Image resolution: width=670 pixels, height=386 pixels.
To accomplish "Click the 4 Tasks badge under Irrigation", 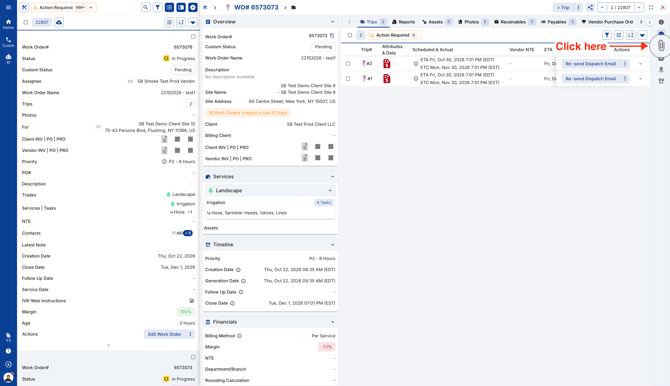I will [323, 203].
